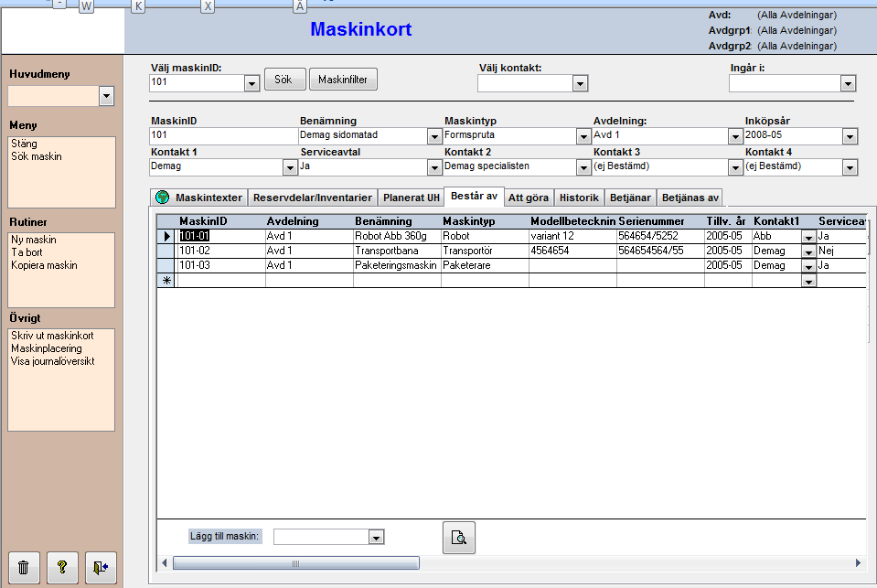
Task: Expand the Kontakt 1 Demag dropdown
Action: coord(290,167)
